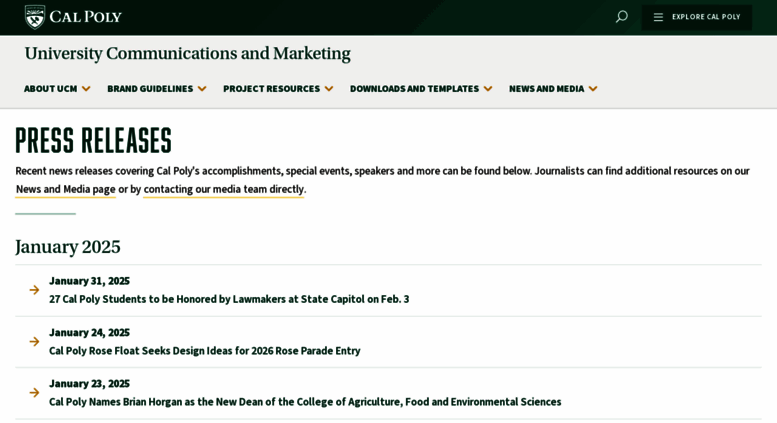Image resolution: width=777 pixels, height=423 pixels.
Task: Open the News and Media menu item
Action: coord(547,89)
